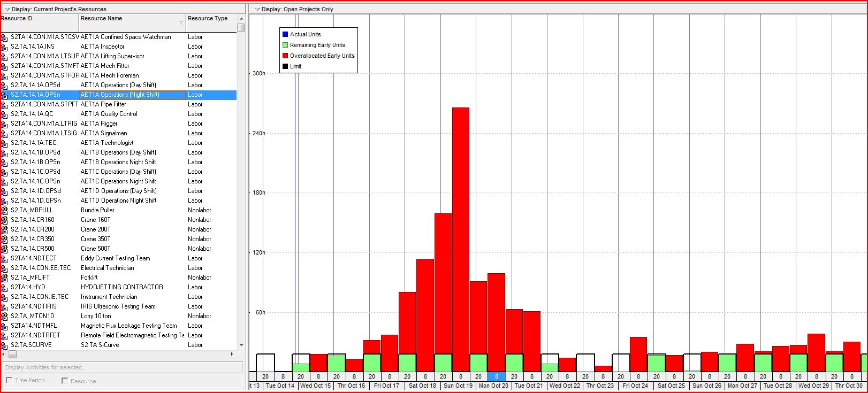Screen dimensions: 868x393
Task: Click the S2 TA S-Curve resource icon
Action: 4,345
